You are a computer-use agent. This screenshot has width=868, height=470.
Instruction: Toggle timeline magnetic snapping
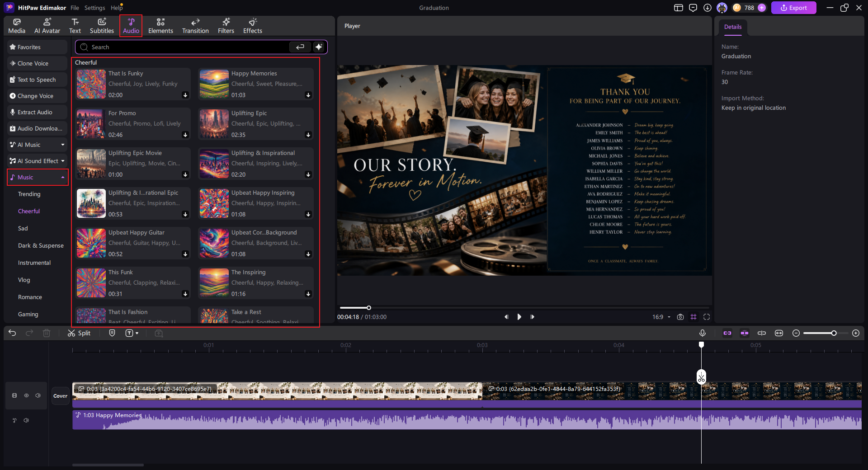pos(745,333)
